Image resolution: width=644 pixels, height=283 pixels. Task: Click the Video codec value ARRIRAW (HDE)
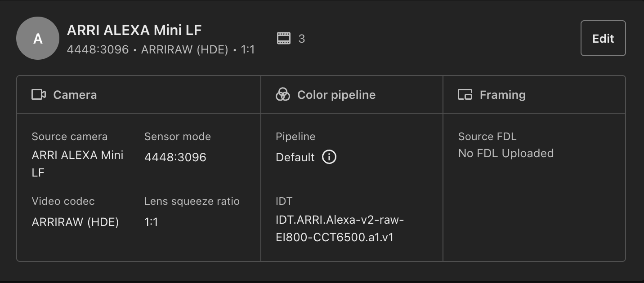tap(76, 222)
